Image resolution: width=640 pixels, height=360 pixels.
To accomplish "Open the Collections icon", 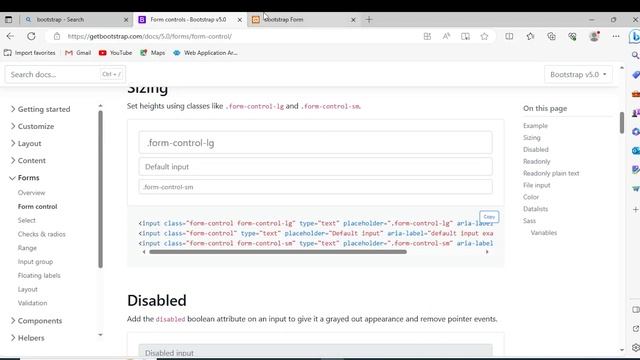I will 551,36.
